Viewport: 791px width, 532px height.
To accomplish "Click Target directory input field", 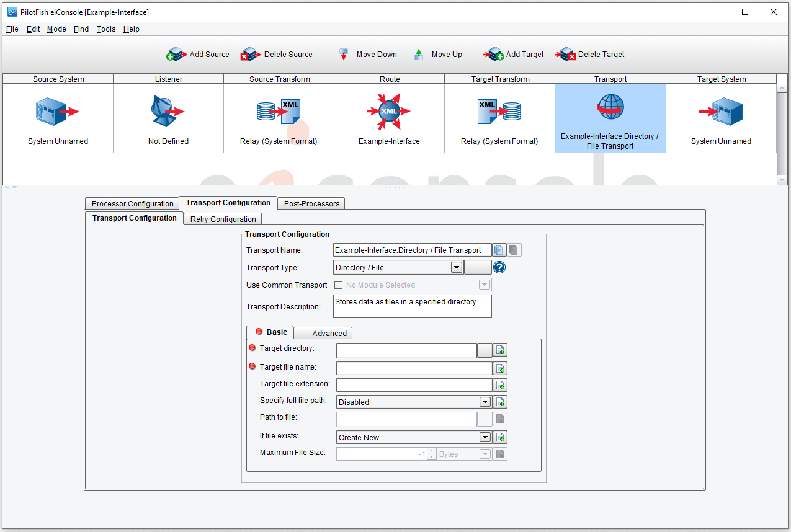I will click(x=406, y=350).
